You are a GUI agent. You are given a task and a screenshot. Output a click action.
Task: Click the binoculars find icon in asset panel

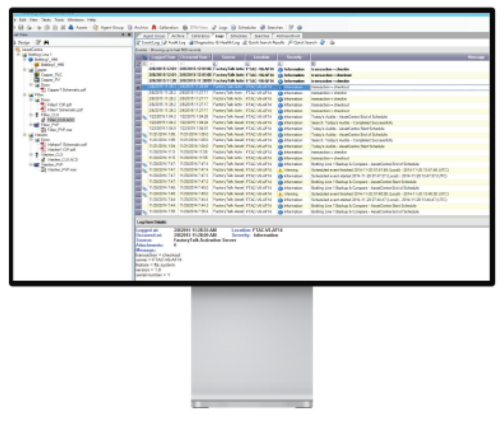[x=47, y=42]
